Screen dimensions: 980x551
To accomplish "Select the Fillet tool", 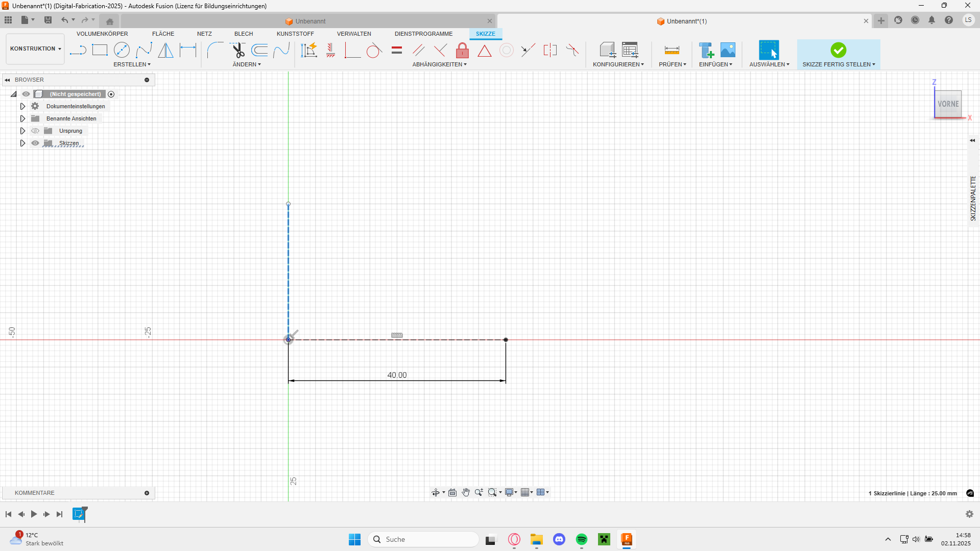I will click(x=215, y=50).
